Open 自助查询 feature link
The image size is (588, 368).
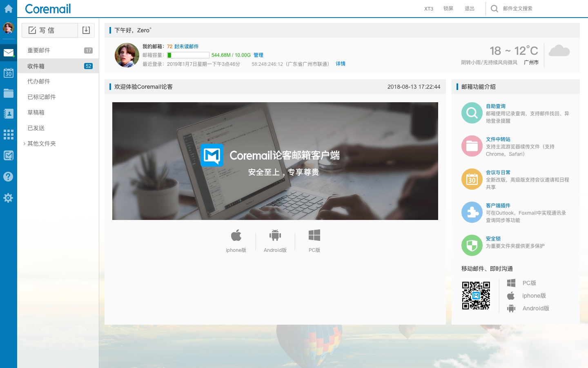[x=496, y=106]
